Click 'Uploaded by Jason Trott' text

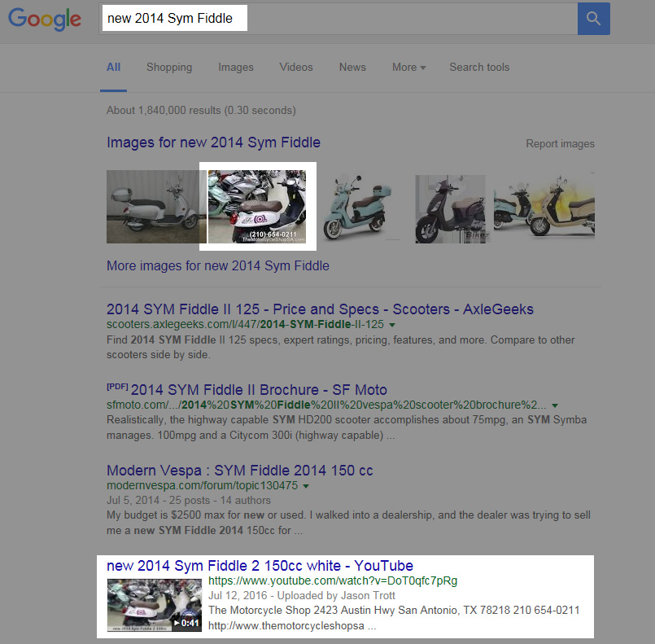pyautogui.click(x=336, y=595)
